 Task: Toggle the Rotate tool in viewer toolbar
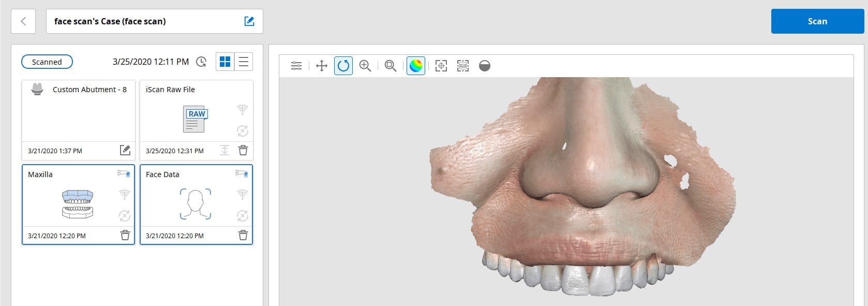tap(343, 66)
